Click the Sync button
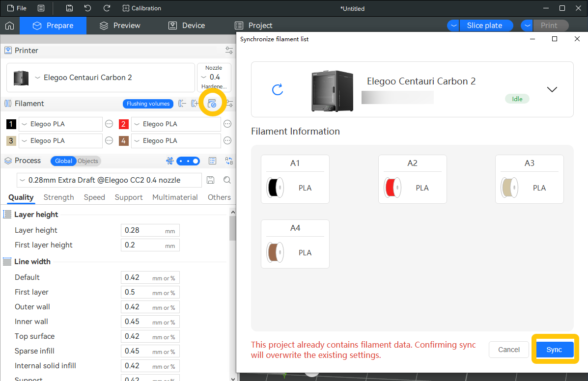Viewport: 588px width, 381px height. (555, 350)
